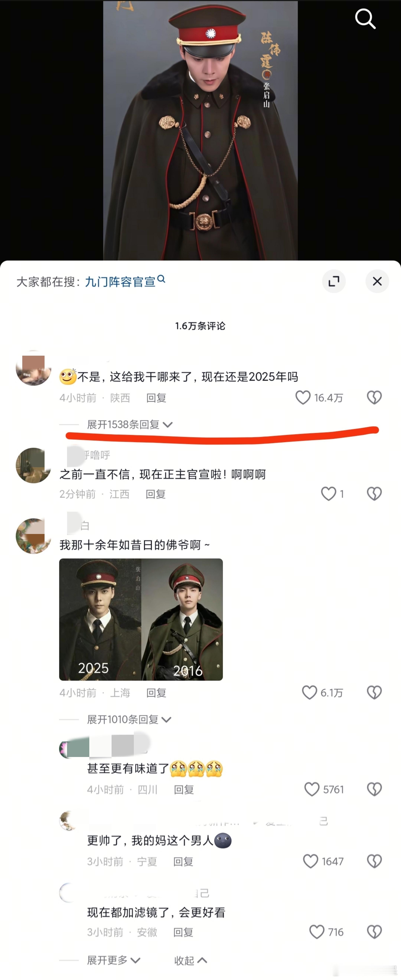Screen dimensions: 401x980
Task: Like the 上海 comment with 6.1万 likes
Action: [309, 692]
